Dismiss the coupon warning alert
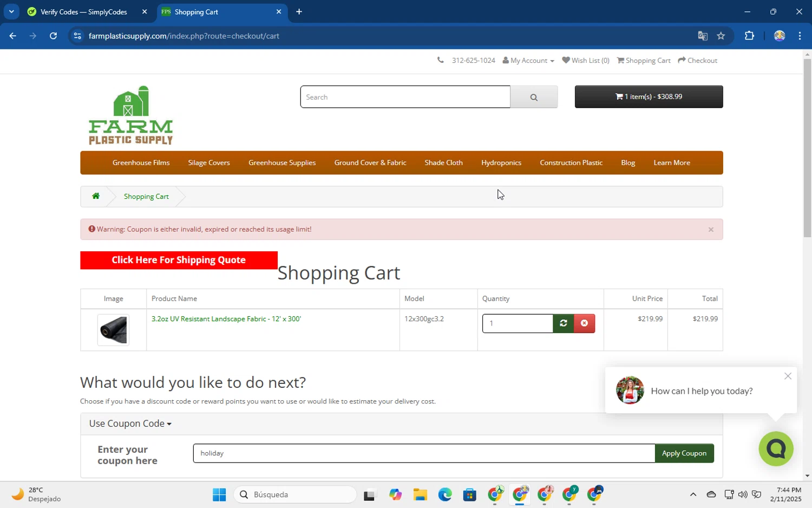This screenshot has width=812, height=508. click(x=711, y=230)
